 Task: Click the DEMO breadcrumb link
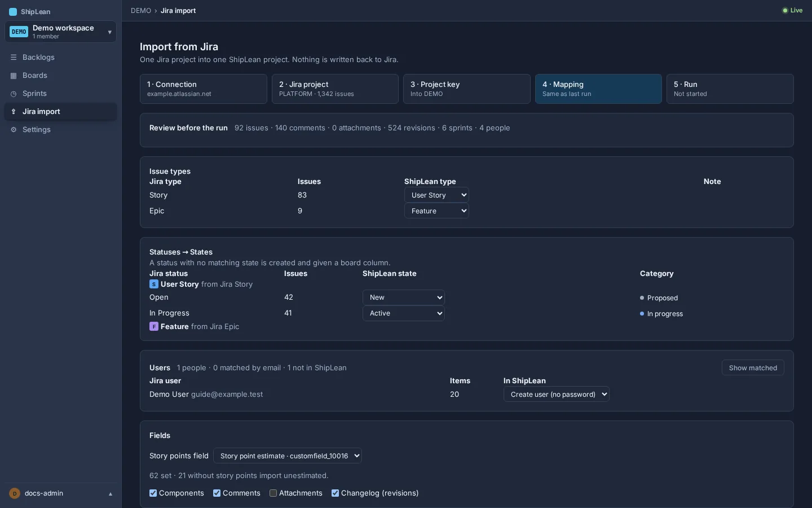tap(141, 11)
